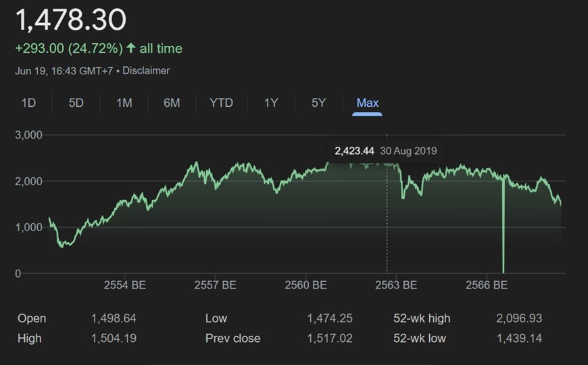Click the 2566 BE axis label
The width and height of the screenshot is (588, 365).
[x=486, y=285]
